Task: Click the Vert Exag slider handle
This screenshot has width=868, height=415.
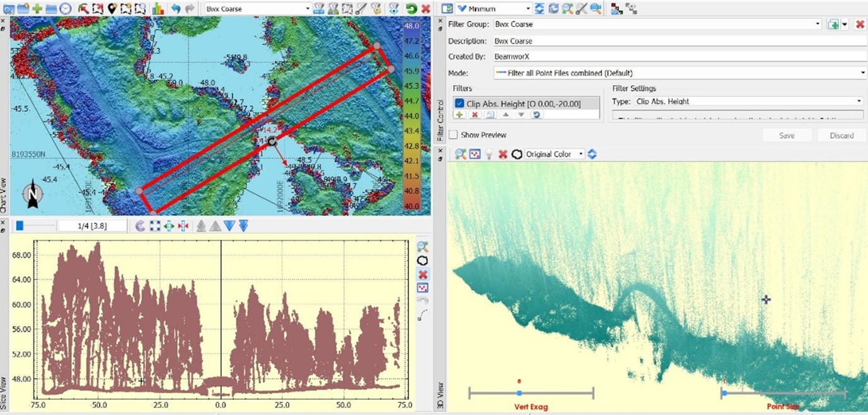Action: [519, 393]
